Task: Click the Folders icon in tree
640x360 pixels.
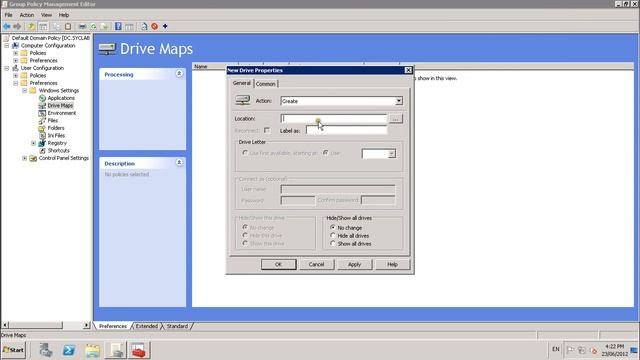Action: [x=42, y=128]
